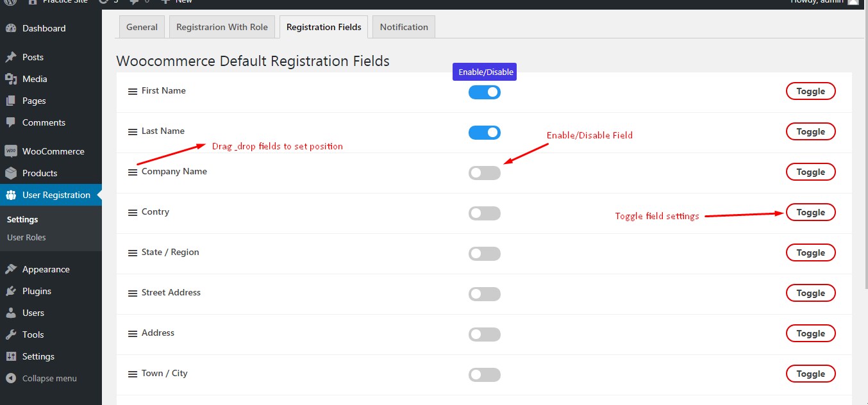Viewport: 868px width, 405px height.
Task: Click the Tools wrench icon
Action: click(11, 335)
